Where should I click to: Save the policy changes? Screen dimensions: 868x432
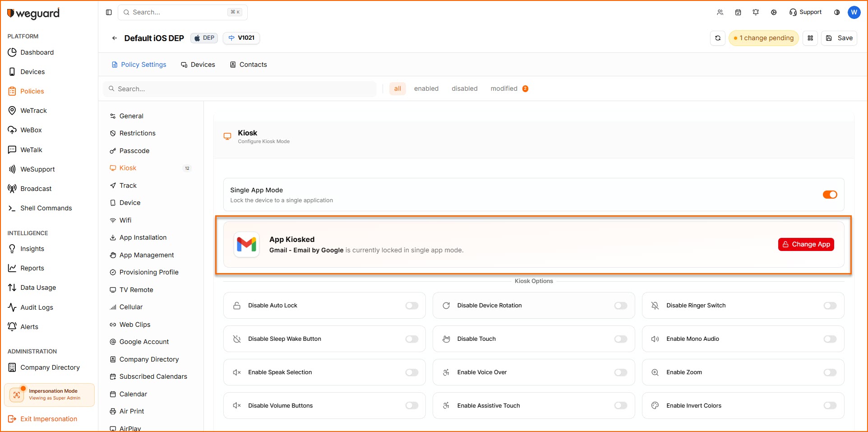pos(839,38)
